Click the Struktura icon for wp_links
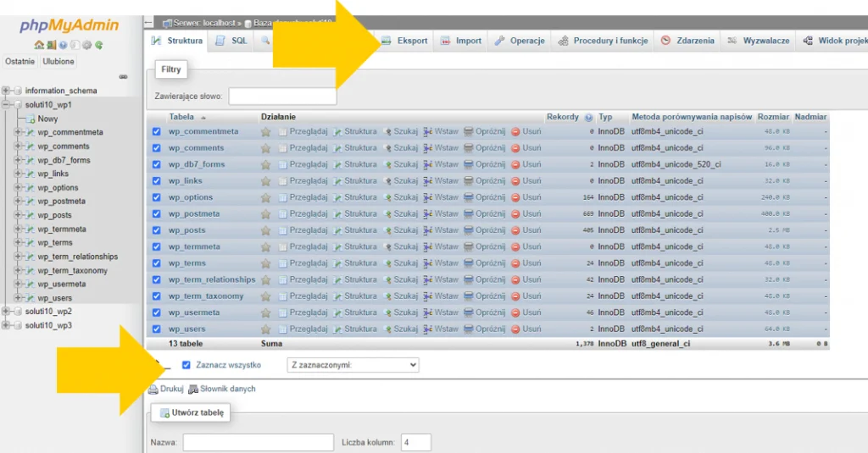The image size is (868, 453). [337, 181]
